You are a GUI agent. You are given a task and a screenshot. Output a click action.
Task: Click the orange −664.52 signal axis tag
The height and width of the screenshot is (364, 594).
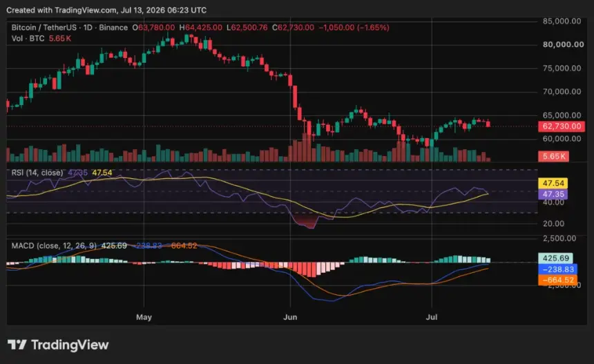pyautogui.click(x=557, y=280)
